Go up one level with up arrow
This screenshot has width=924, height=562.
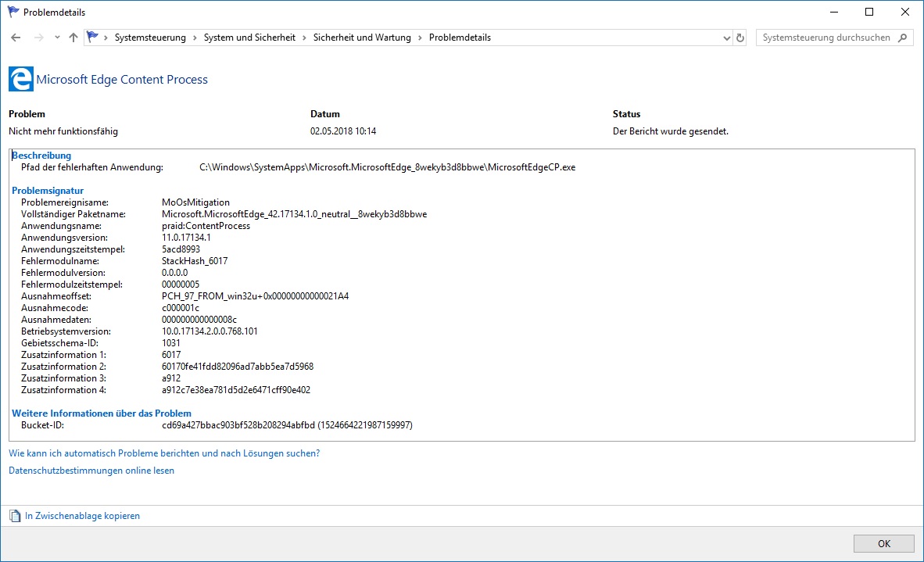[73, 38]
